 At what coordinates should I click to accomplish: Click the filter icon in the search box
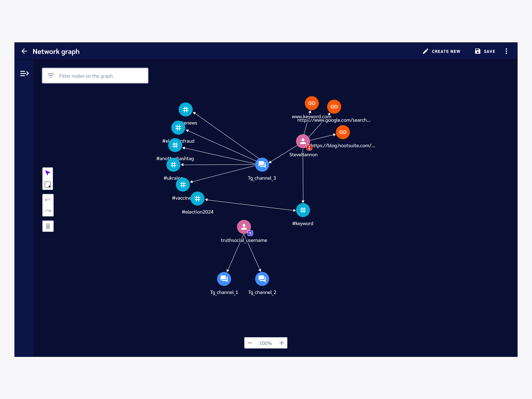pyautogui.click(x=51, y=76)
